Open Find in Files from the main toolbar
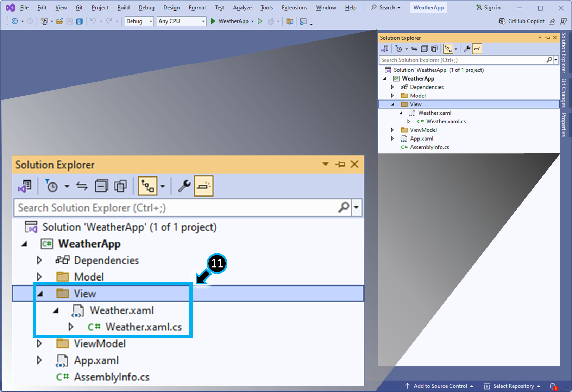Image resolution: width=572 pixels, height=392 pixels. pos(290,21)
